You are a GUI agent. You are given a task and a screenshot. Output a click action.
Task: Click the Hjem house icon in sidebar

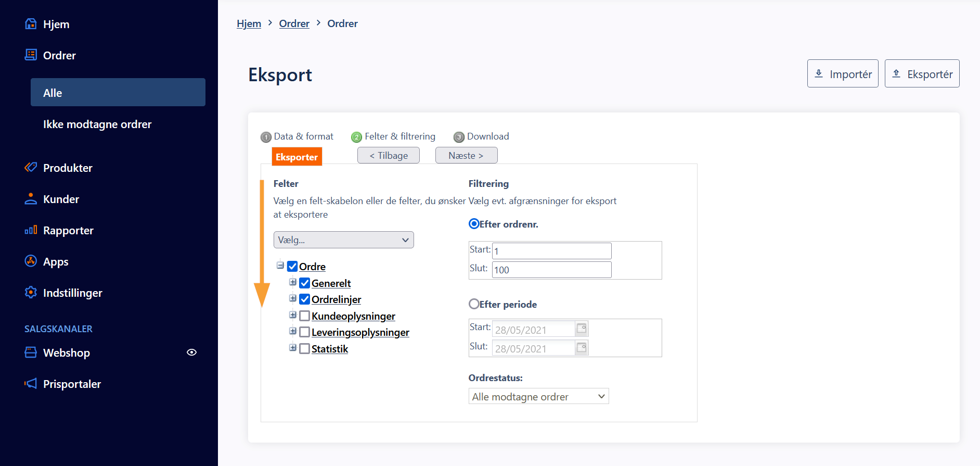click(31, 24)
